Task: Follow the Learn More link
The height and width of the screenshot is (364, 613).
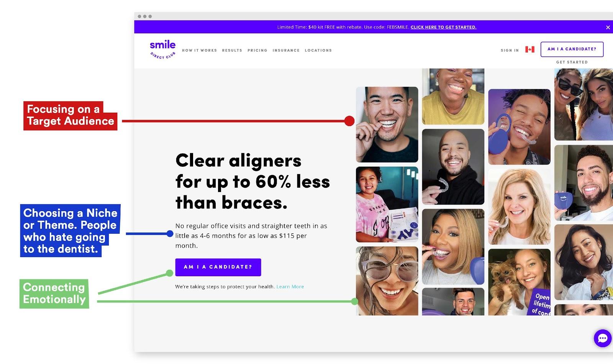Action: (290, 287)
